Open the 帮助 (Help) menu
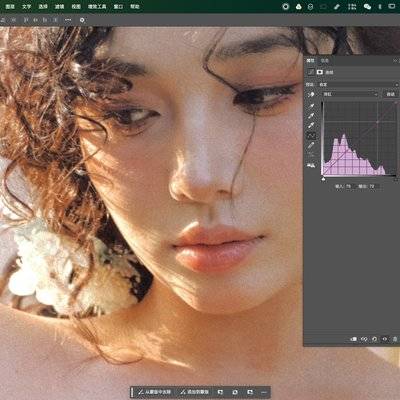400x400 pixels. (x=135, y=6)
